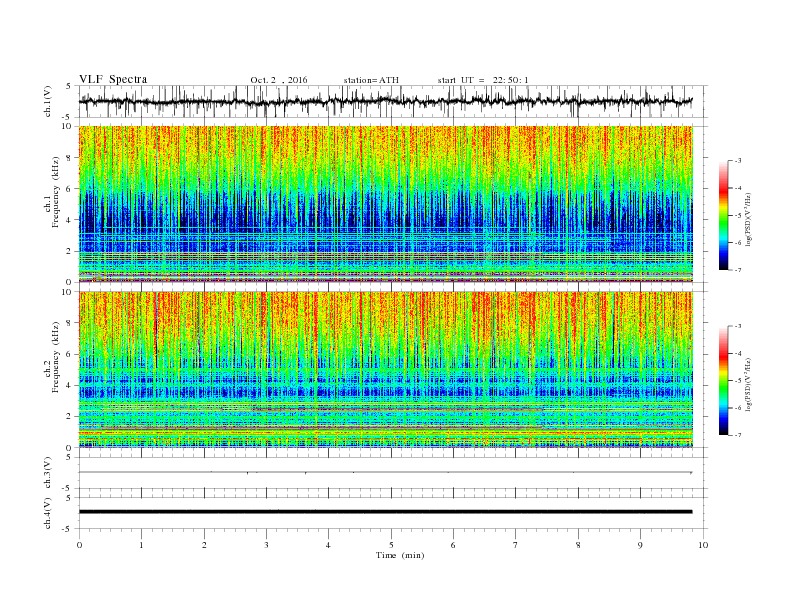Screen dimensions: 792x612
Task: Click the "2" kHz tick on ch.2 spectrogram axis
Action: [70, 417]
